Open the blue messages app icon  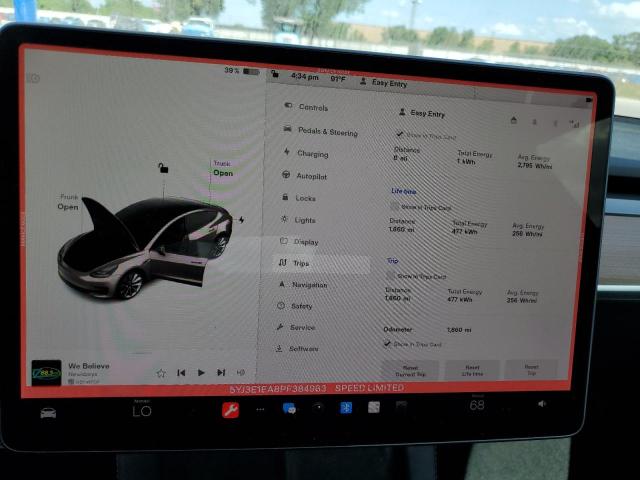(x=289, y=408)
